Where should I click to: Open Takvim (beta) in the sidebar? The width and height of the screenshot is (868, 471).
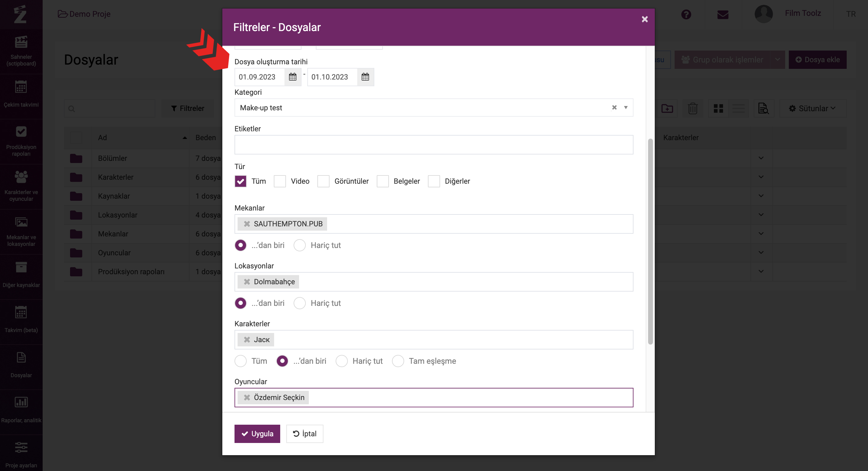tap(21, 322)
